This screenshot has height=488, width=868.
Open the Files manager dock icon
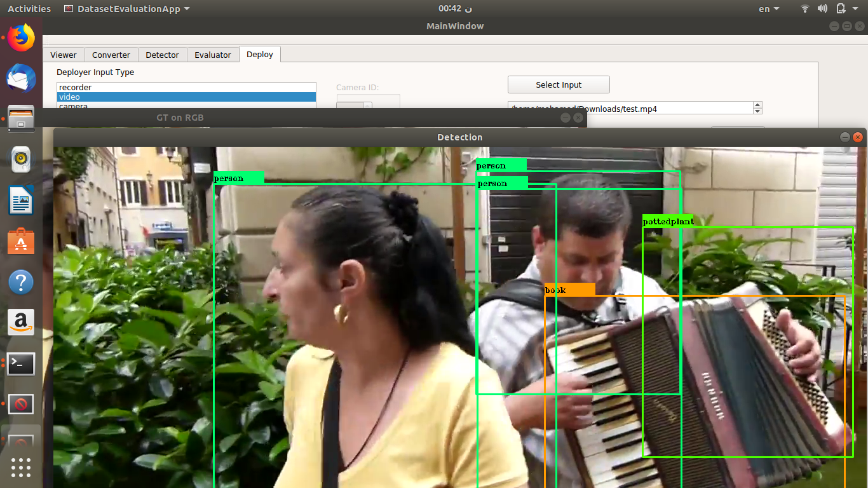pos(21,119)
